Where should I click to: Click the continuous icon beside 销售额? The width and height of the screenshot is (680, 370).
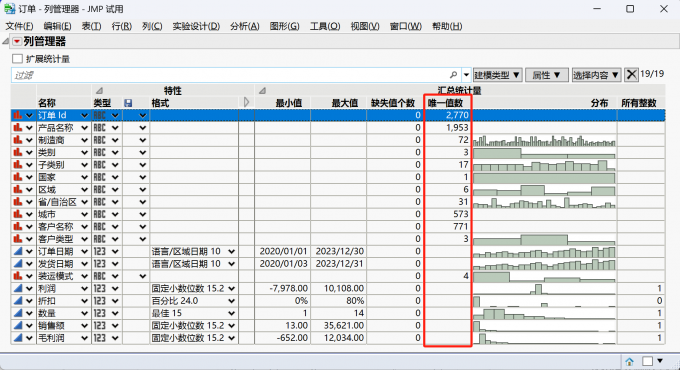(17, 325)
